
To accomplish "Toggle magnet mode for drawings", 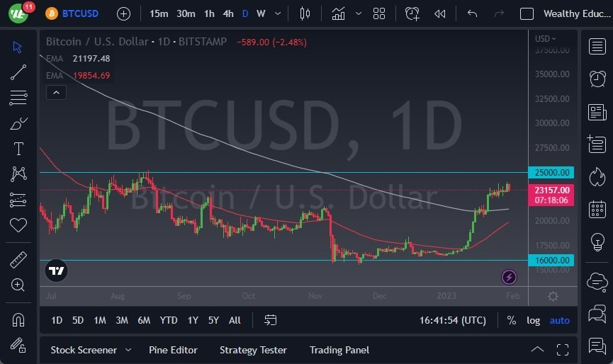I will point(18,320).
